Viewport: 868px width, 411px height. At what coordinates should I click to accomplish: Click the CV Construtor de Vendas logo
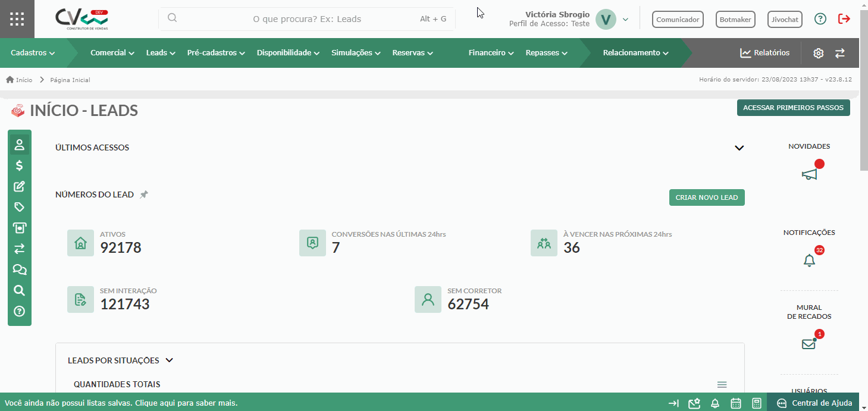(x=83, y=19)
